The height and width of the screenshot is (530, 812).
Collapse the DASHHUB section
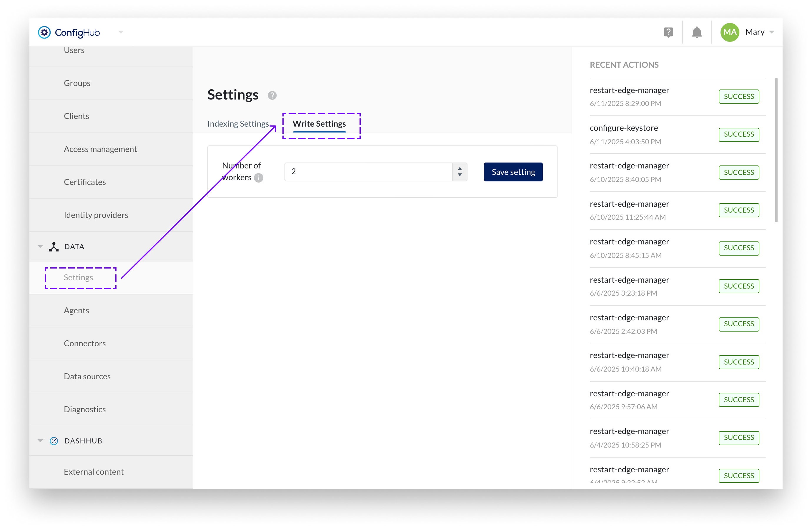tap(41, 441)
